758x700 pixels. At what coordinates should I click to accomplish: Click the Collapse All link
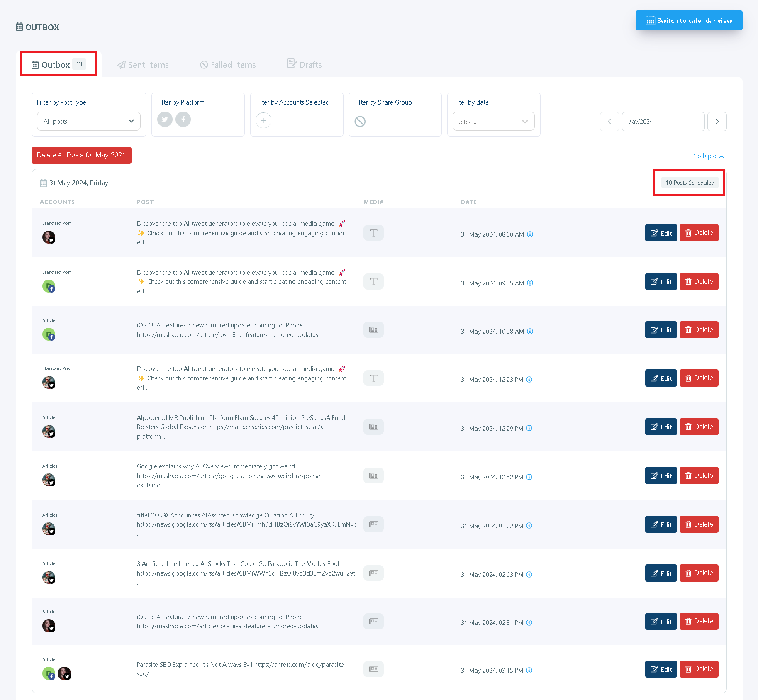(709, 156)
